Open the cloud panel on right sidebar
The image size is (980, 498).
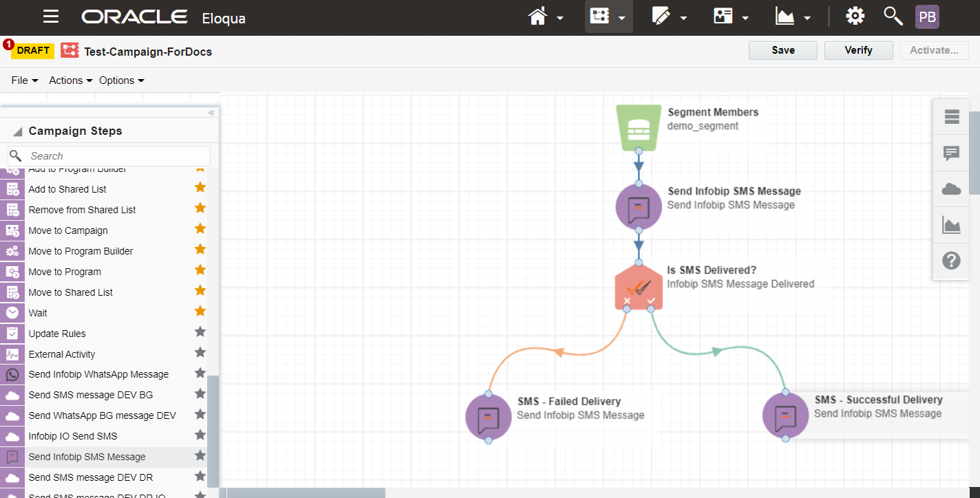[951, 189]
